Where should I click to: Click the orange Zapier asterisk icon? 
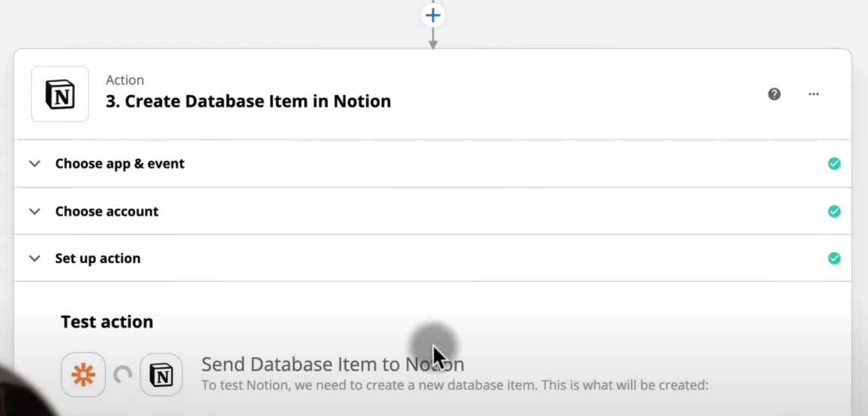click(83, 375)
